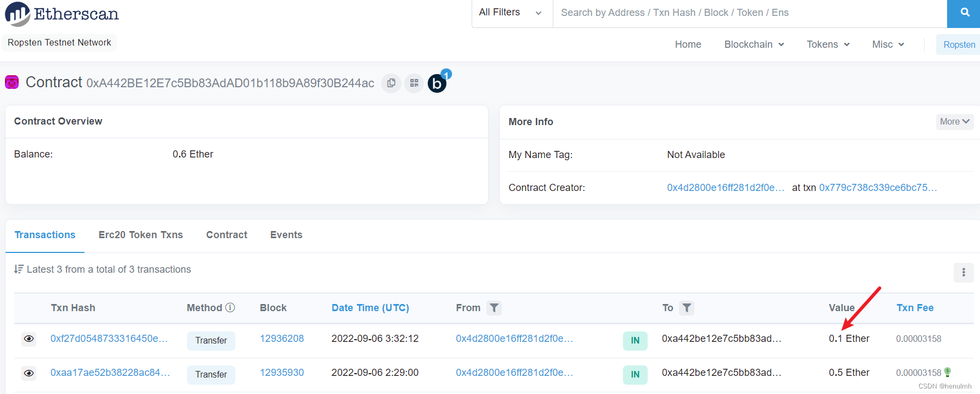Screen dimensions: 980x394
Task: Open creation transaction 0x779c738c339ce6bc75
Action: 878,188
